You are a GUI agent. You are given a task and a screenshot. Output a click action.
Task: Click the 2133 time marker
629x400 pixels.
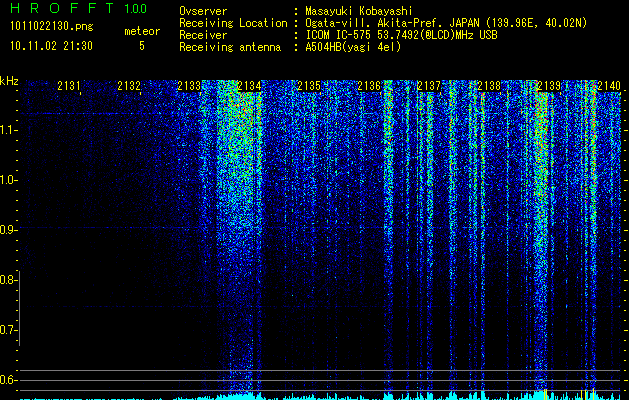coord(189,86)
